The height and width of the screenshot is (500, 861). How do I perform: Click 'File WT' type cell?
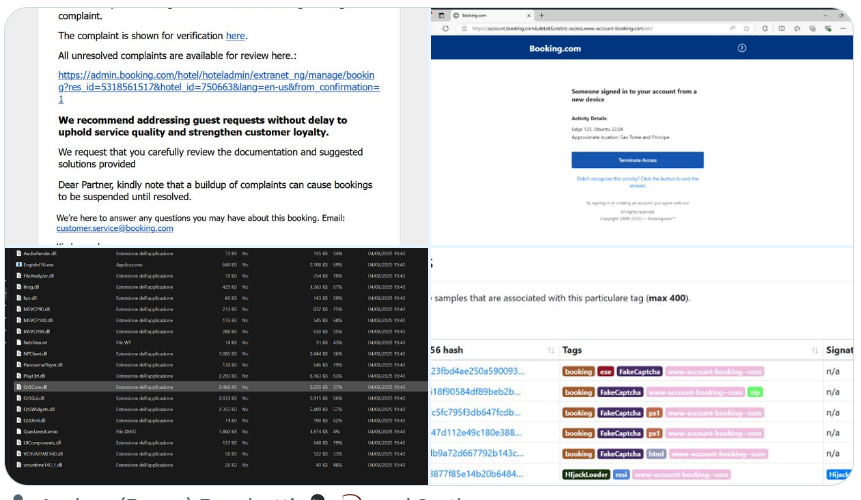tap(124, 342)
